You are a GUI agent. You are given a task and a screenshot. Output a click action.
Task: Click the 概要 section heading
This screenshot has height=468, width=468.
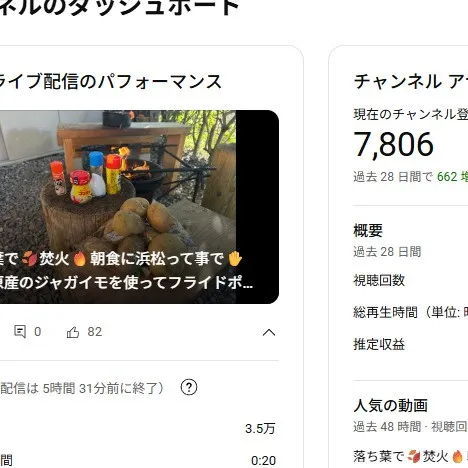pyautogui.click(x=368, y=231)
